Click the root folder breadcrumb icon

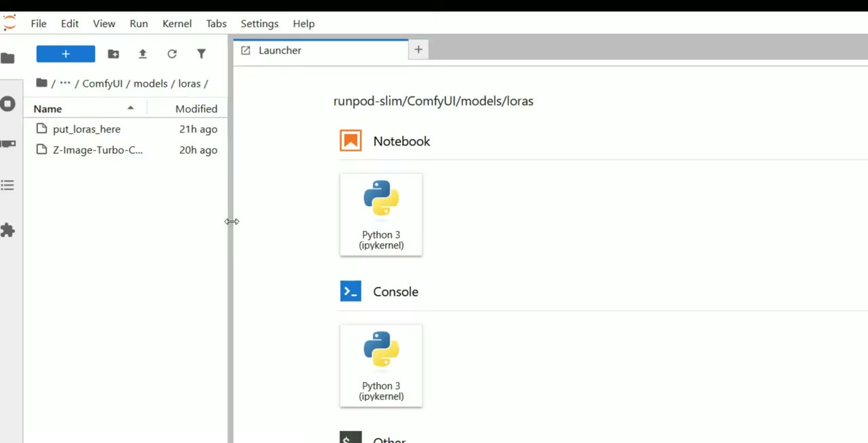tap(41, 83)
